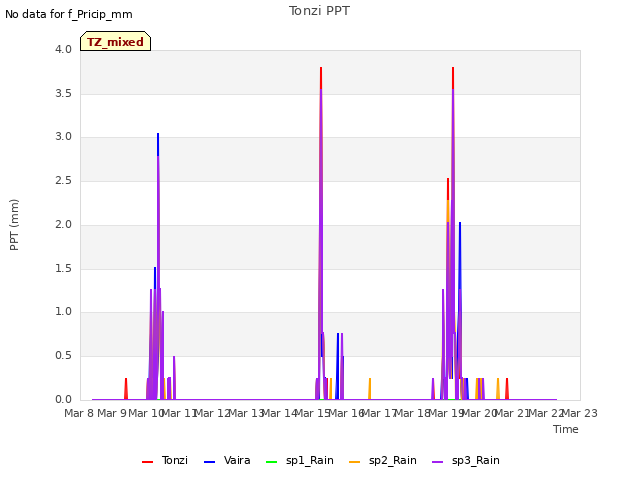Click the Mar 23 x-axis tick label
This screenshot has width=640, height=480.
(580, 413)
